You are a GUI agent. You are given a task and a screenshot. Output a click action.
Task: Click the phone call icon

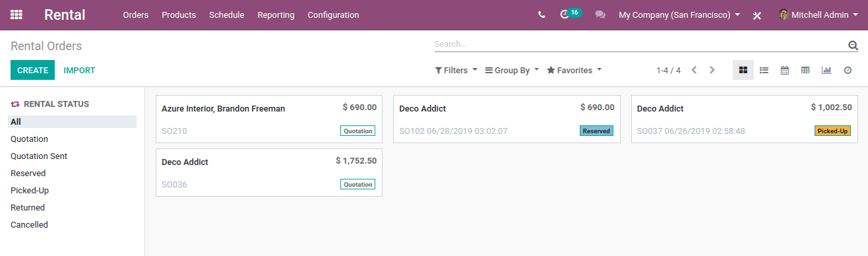coord(542,15)
